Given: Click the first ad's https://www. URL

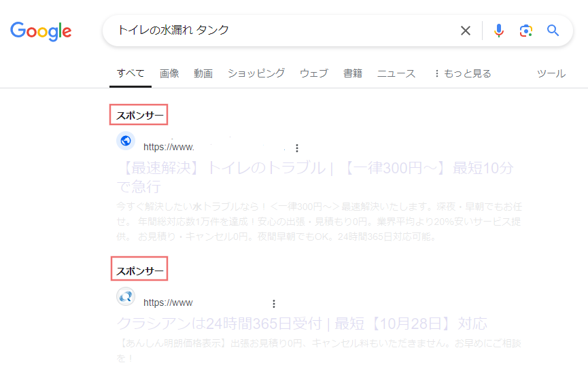Looking at the screenshot, I should tap(169, 147).
